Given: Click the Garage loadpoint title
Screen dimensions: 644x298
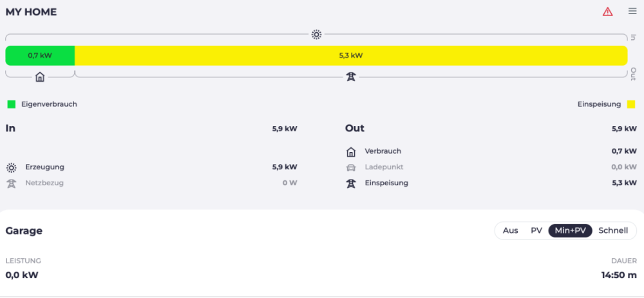Looking at the screenshot, I should (x=24, y=230).
